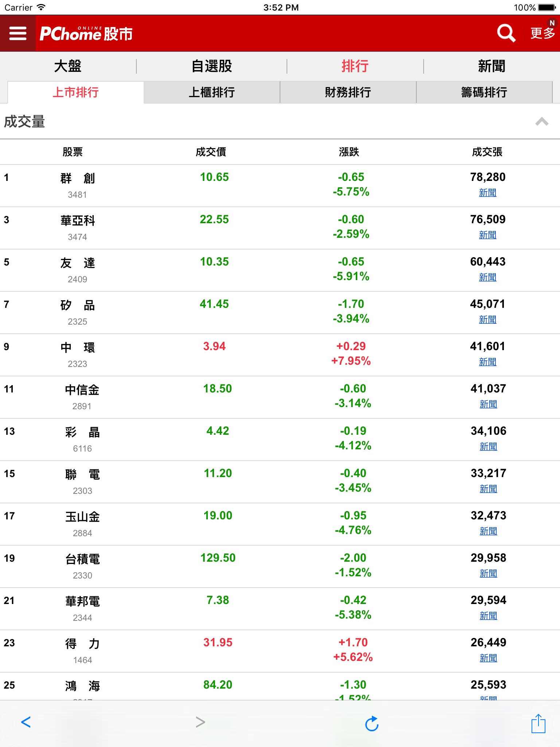Screen dimensions: 560x747
Task: Open the 自選股 tab
Action: pos(212,66)
